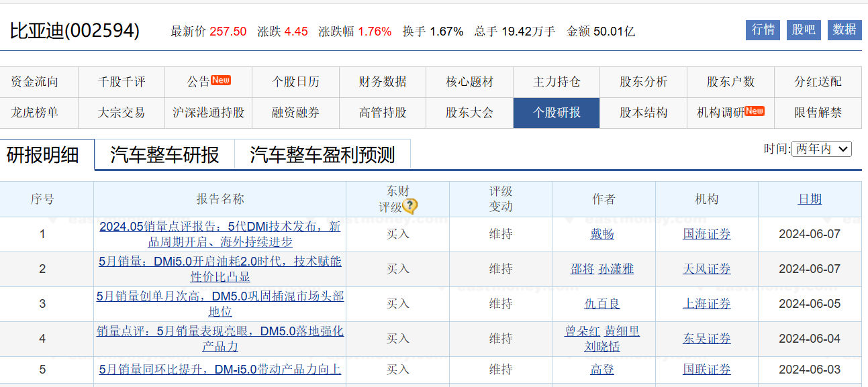Click author 邵将

(582, 269)
